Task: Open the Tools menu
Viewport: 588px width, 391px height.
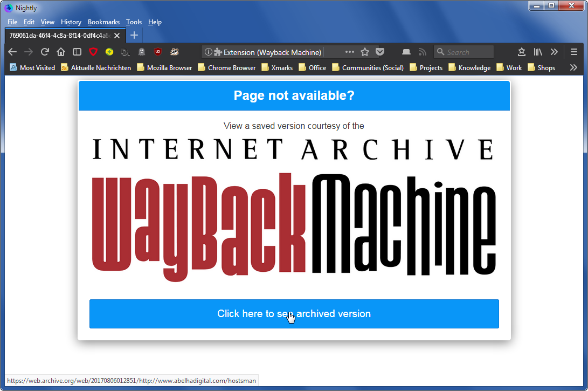Action: point(134,22)
